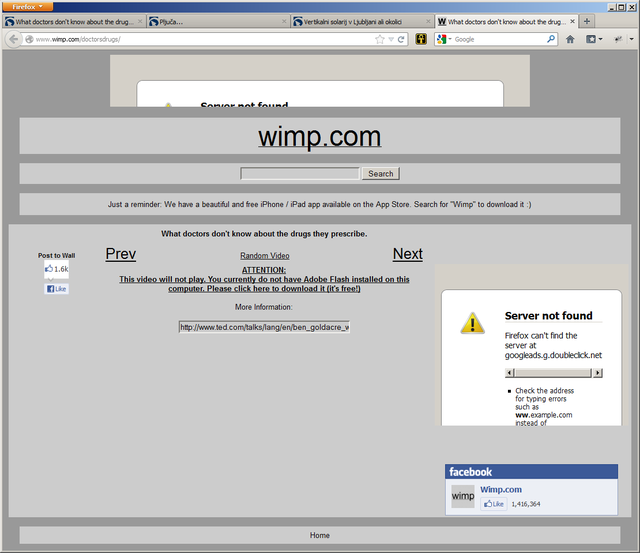The image size is (640, 553).
Task: Reload the page with the refresh icon
Action: click(401, 39)
